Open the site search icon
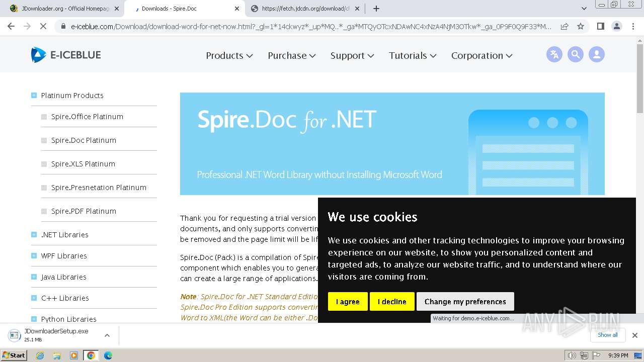Image resolution: width=644 pixels, height=362 pixels. [576, 54]
